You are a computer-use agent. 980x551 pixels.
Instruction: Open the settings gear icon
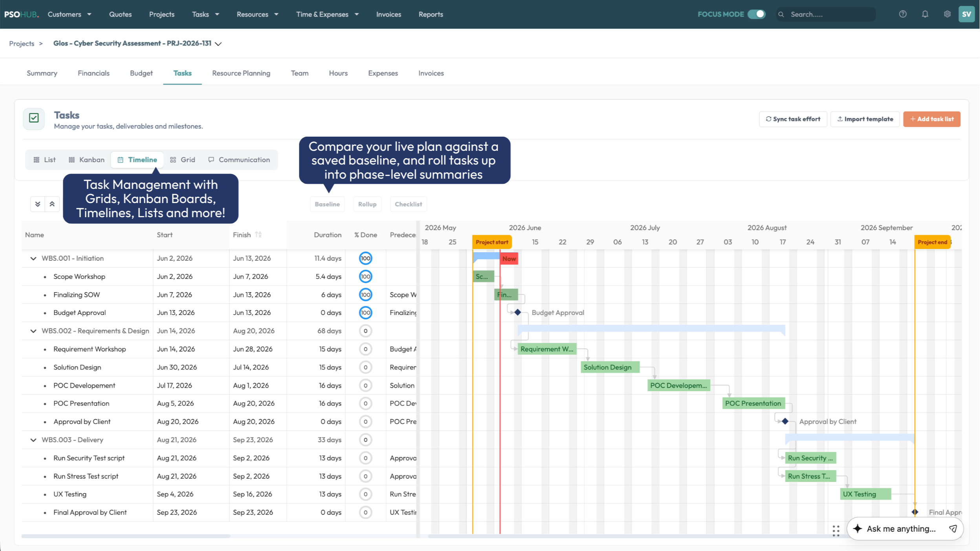pos(947,14)
